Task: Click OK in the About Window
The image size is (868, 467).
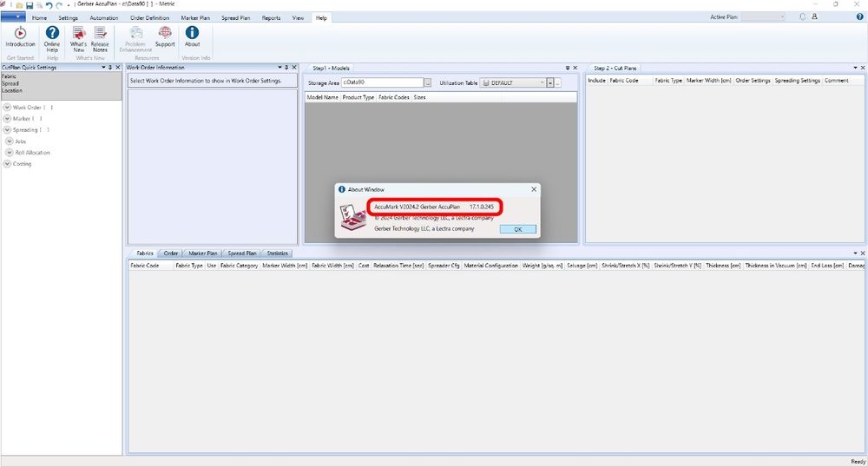Action: pos(517,229)
